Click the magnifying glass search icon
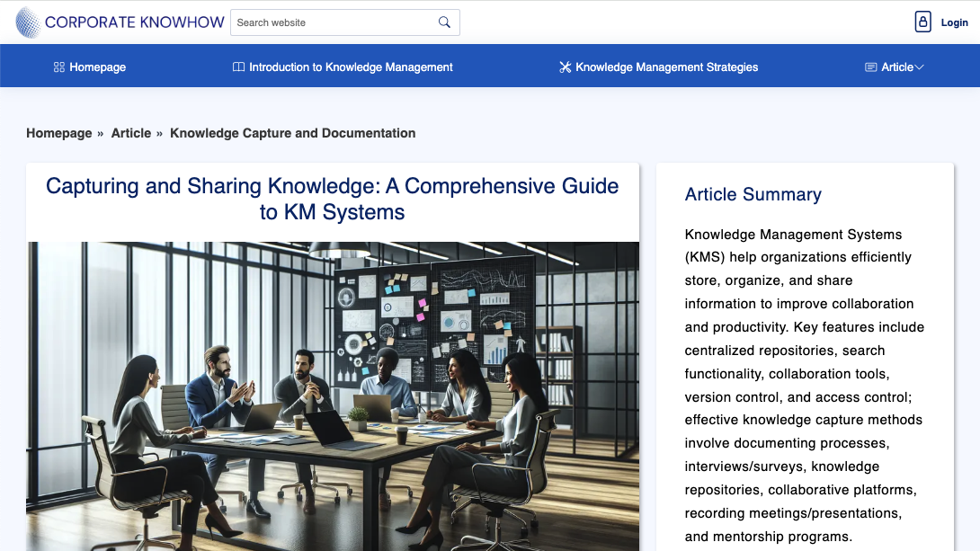 tap(444, 22)
